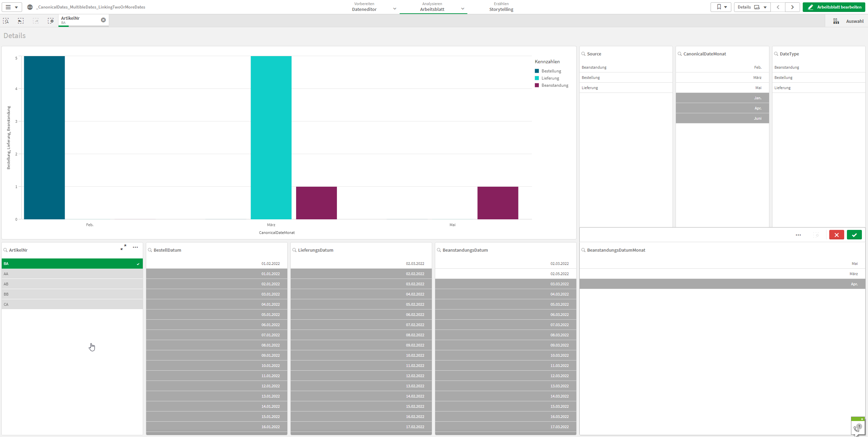Image resolution: width=868 pixels, height=437 pixels.
Task: Select 02.05.2022 in BeanstandungsDatum
Action: tap(506, 274)
